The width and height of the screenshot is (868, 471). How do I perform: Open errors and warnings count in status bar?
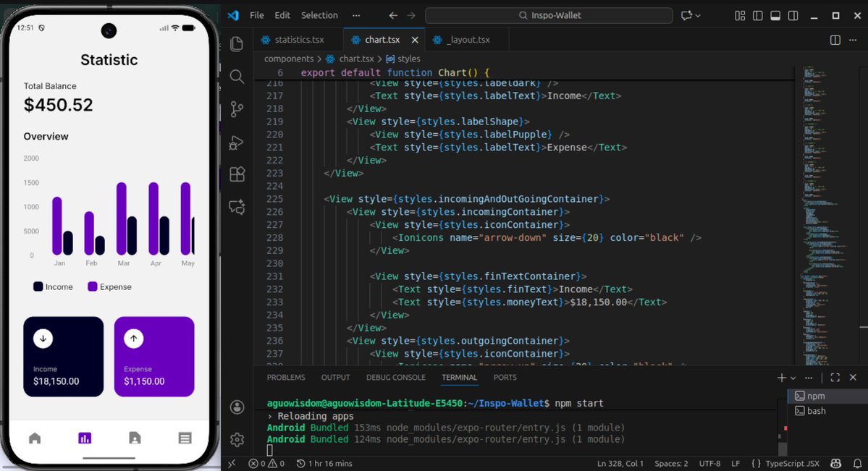point(267,464)
